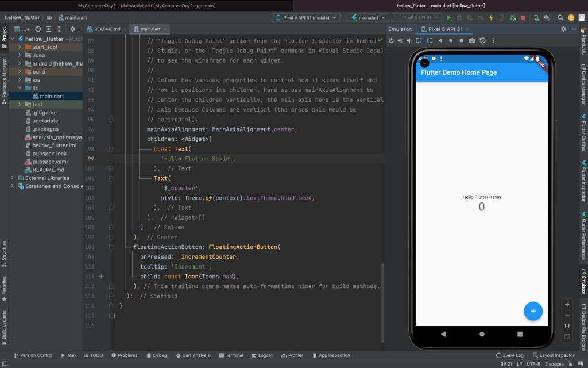The image size is (588, 368).
Task: Collapse the lib folder
Action: click(20, 88)
